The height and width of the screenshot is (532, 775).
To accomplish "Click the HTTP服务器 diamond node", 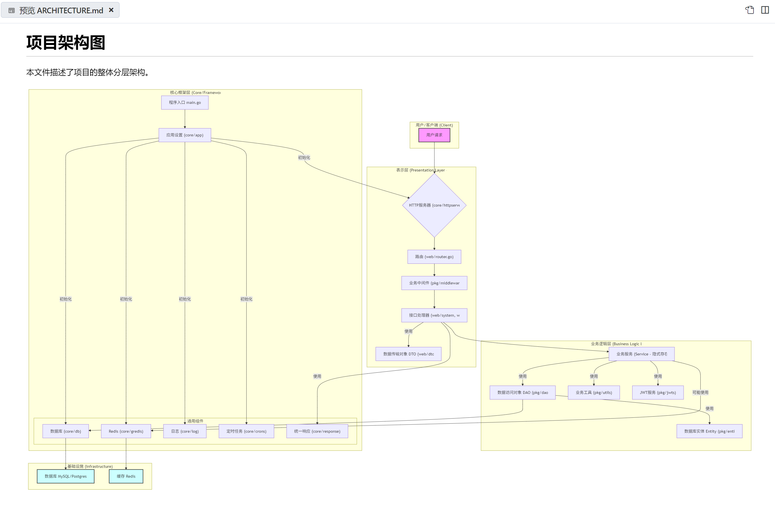I will click(x=434, y=205).
